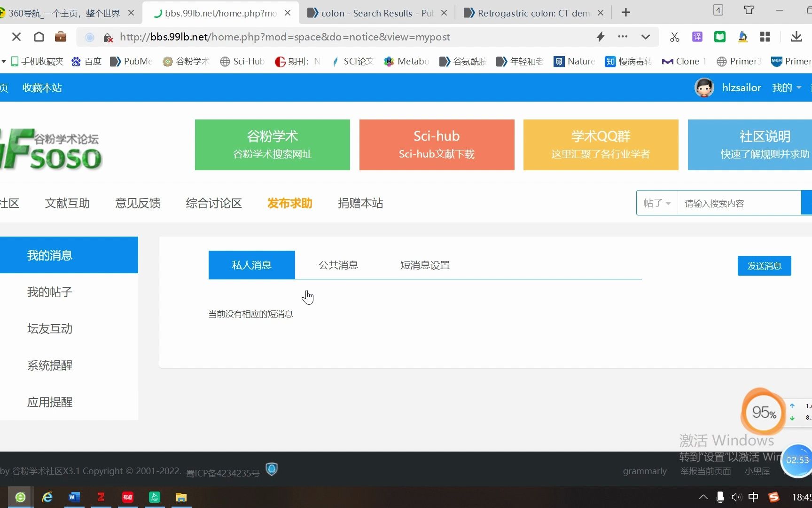
Task: Click the shield badge icon in footer
Action: [272, 469]
